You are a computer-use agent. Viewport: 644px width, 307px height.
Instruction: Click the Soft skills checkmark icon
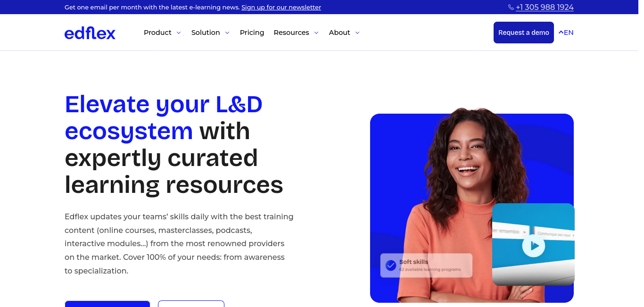pyautogui.click(x=391, y=266)
